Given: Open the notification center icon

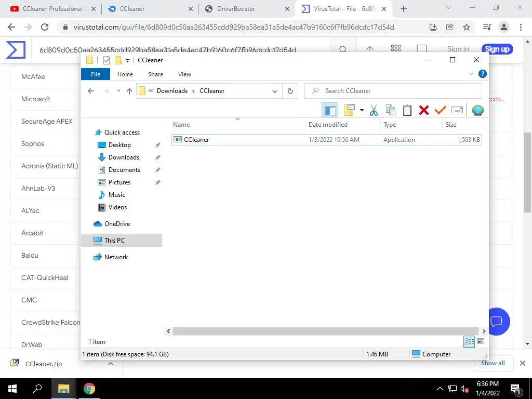Looking at the screenshot, I should click(x=516, y=389).
